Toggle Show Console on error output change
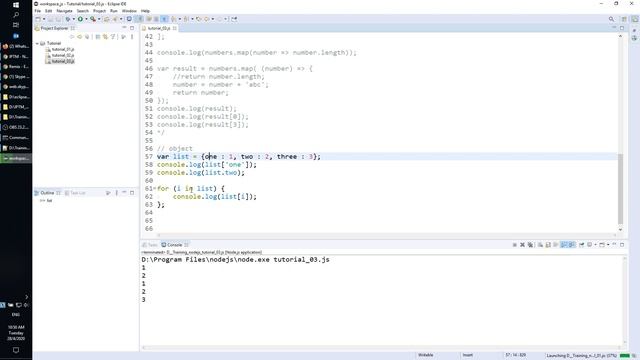Screen dimensions: 640x360 [x=571, y=245]
